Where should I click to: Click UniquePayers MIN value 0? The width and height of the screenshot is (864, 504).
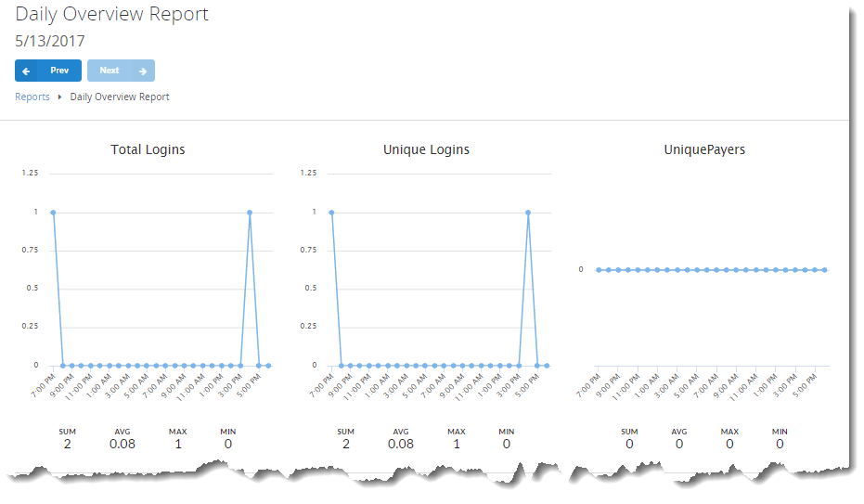tap(780, 444)
